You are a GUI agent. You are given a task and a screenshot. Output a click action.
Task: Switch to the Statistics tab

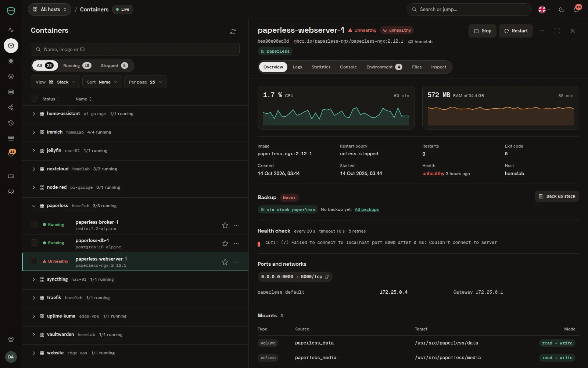pos(321,67)
